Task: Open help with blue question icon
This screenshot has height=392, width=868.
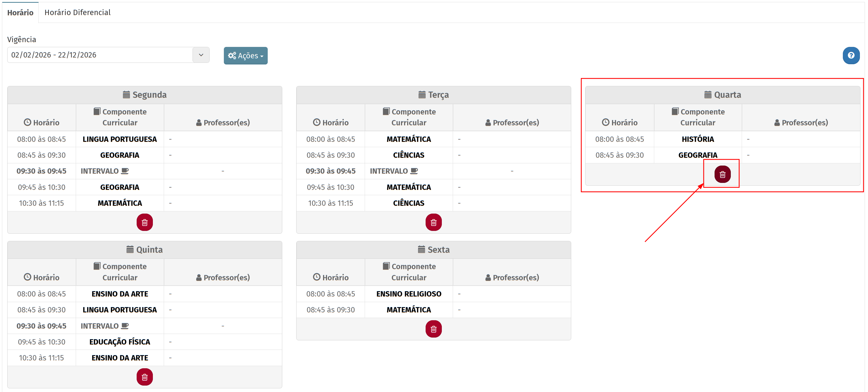Action: tap(851, 55)
